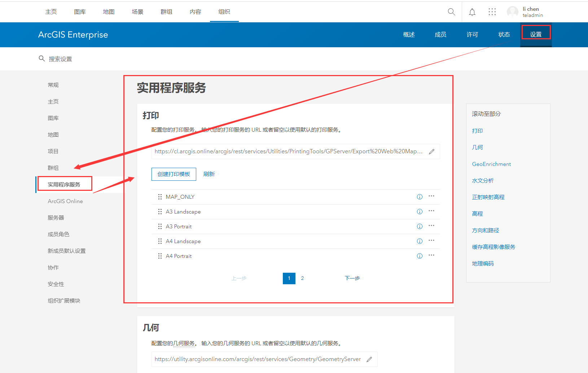The height and width of the screenshot is (373, 588).
Task: Show info for A3 Landscape template
Action: (420, 212)
